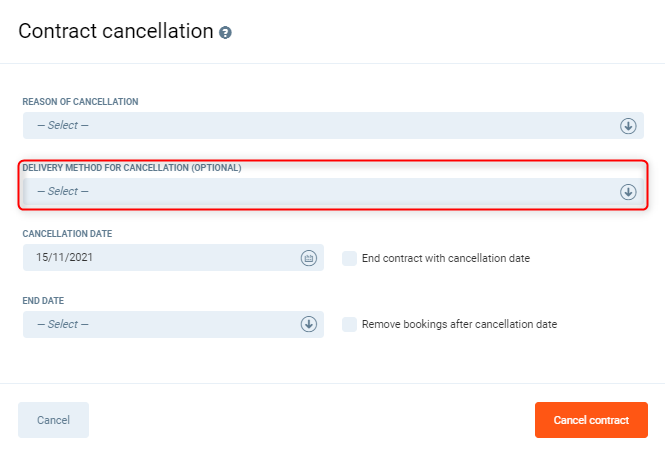Tick Remove bookings after cancellation date checkbox
665x456 pixels.
coord(349,324)
